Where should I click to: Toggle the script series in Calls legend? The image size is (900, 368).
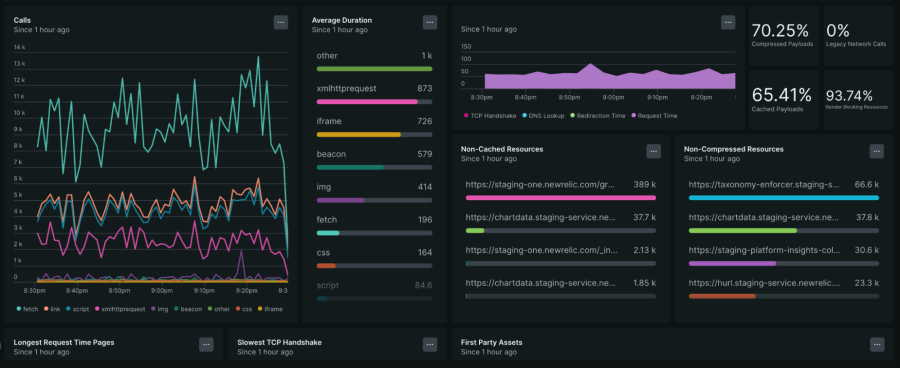[x=77, y=309]
